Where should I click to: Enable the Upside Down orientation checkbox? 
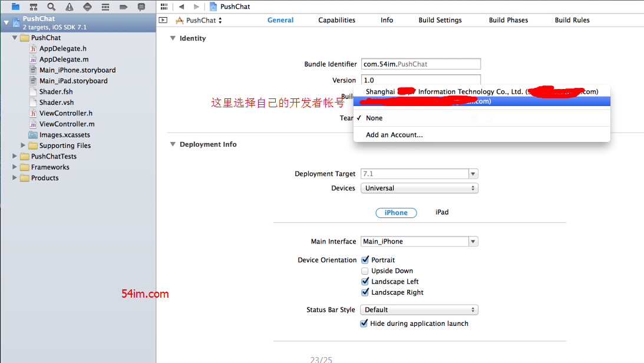365,271
